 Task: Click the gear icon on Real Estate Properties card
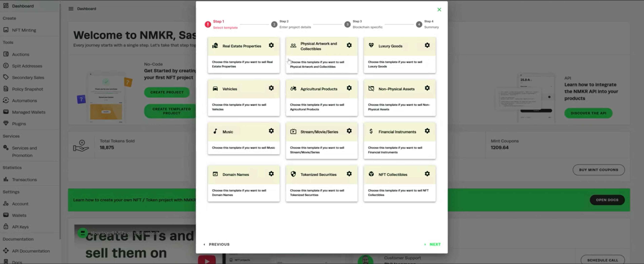click(271, 45)
